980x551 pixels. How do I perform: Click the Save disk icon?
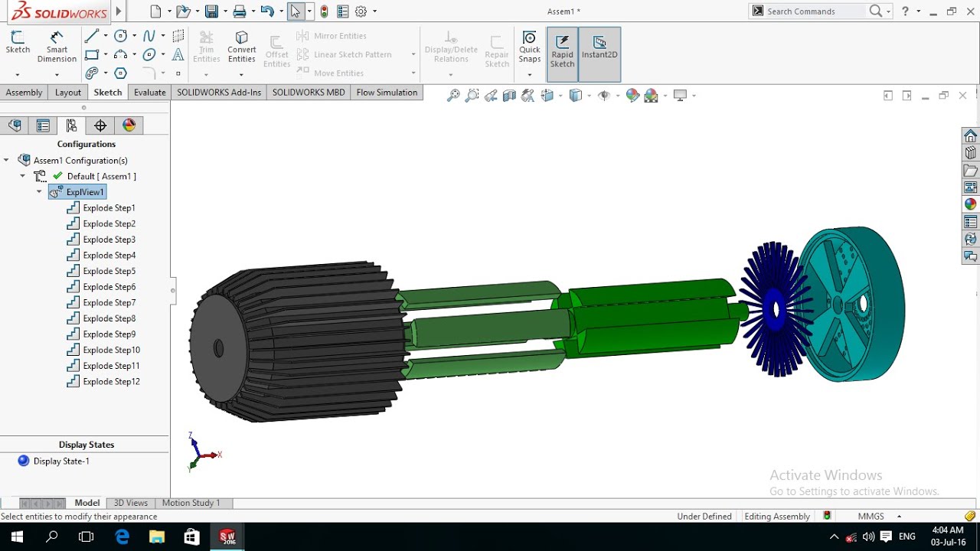click(211, 11)
